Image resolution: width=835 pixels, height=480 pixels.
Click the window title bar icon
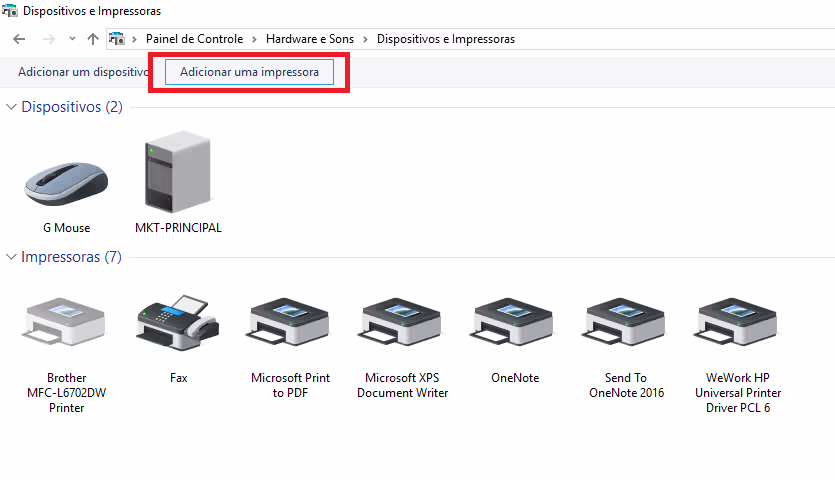point(10,11)
